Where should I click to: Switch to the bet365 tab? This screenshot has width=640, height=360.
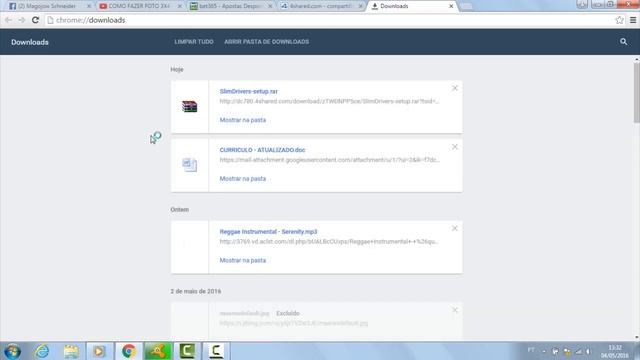(229, 6)
